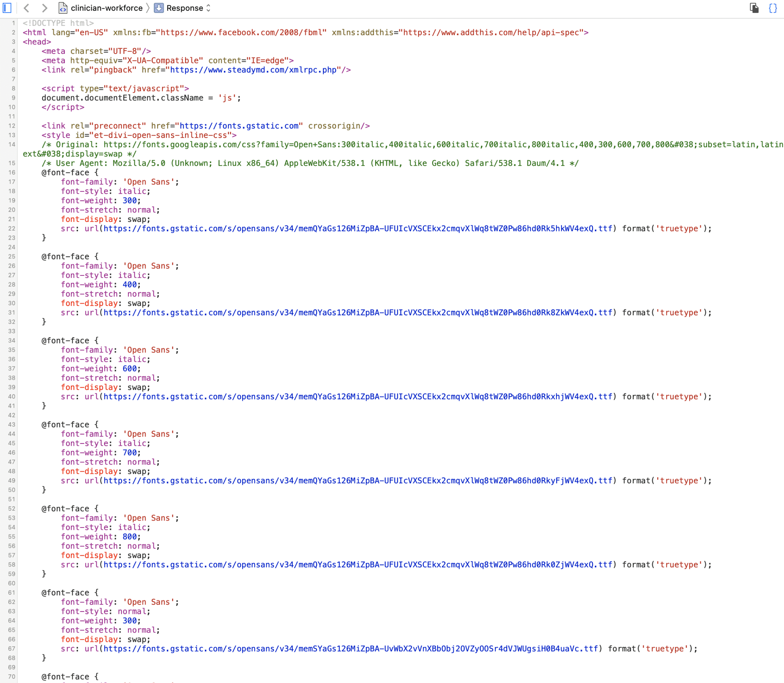Click the Original googleapis comment line

tap(403, 149)
